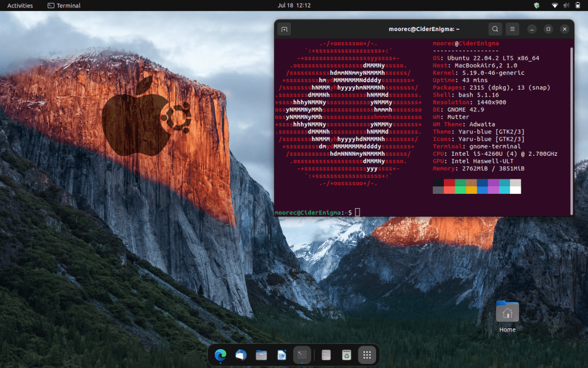Open the Wi-Fi indicator in system tray
Viewport: 588px width, 368px height.
(555, 6)
